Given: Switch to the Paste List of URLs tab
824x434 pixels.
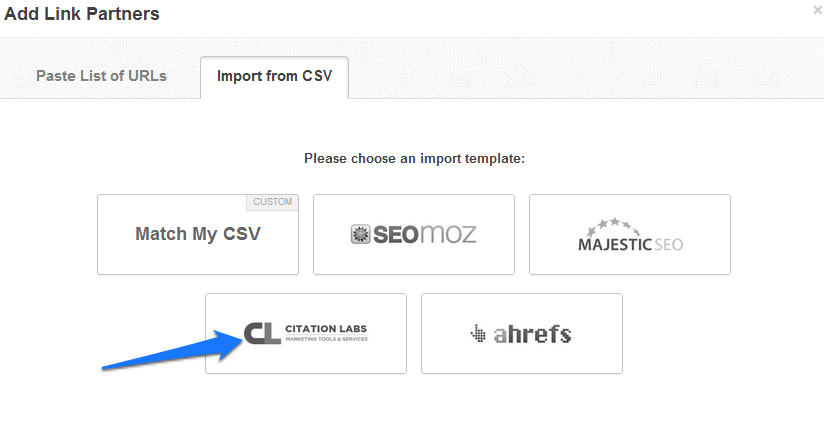Looking at the screenshot, I should [101, 76].
